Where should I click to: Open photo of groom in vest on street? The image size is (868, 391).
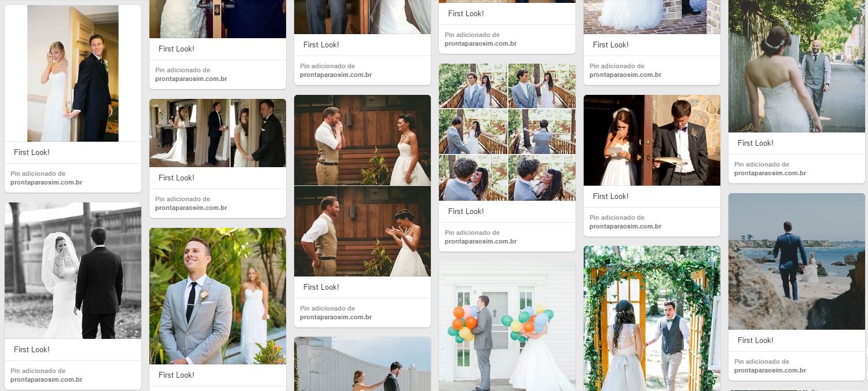click(797, 66)
